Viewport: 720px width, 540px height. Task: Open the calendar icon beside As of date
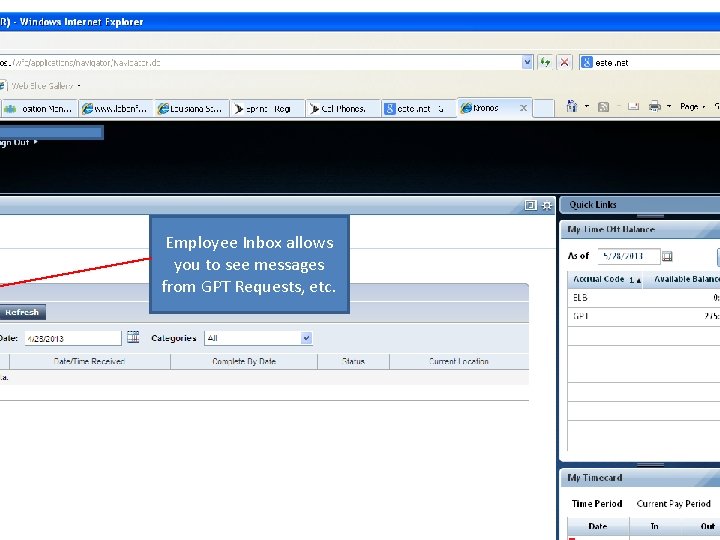[667, 256]
